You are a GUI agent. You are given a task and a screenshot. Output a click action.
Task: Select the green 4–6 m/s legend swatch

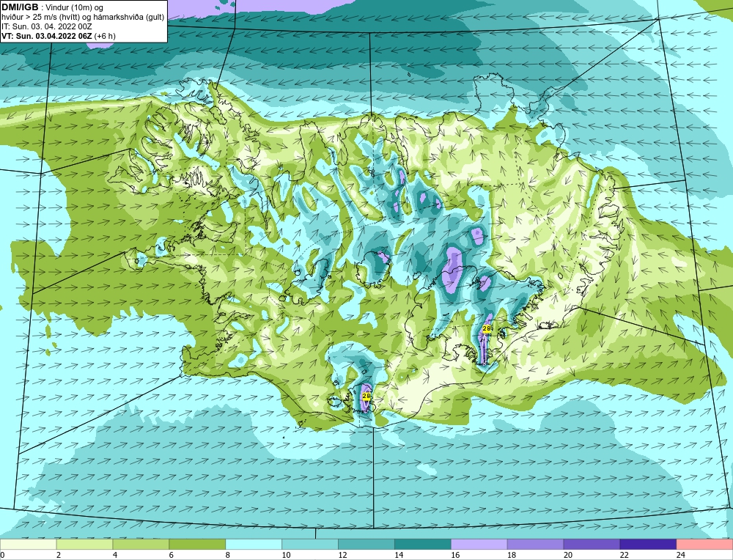tap(141, 545)
